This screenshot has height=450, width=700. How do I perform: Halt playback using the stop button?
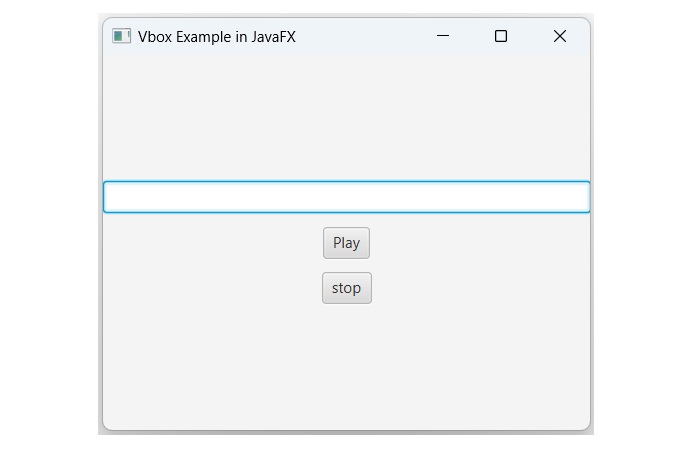click(346, 288)
